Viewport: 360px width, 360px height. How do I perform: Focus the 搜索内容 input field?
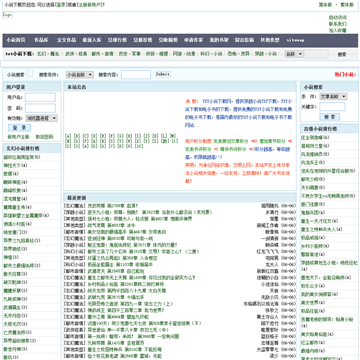(x=136, y=75)
